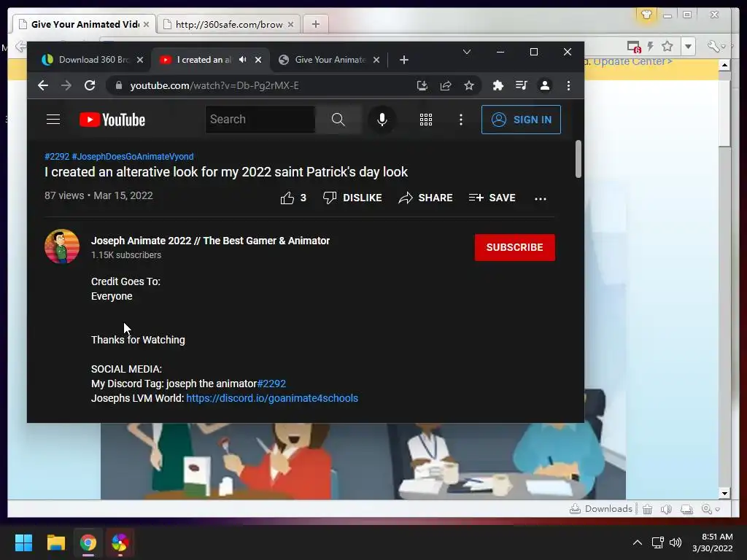Click the blocked popups icon with badge 6
The image size is (747, 560).
click(x=634, y=47)
